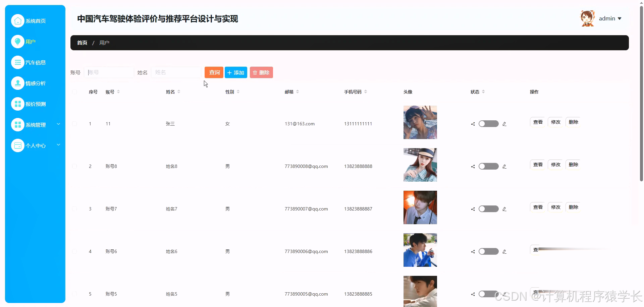Click 修改 button for 账号8
This screenshot has height=307, width=644.
point(555,165)
